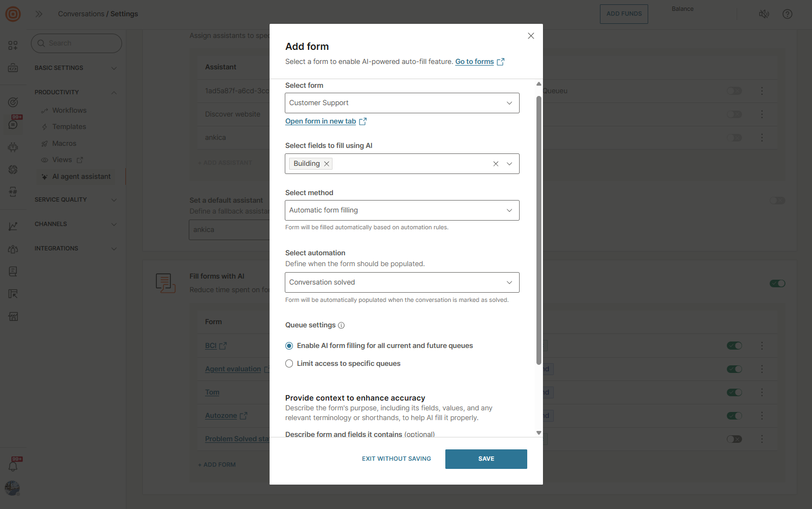Collapse the Productivity section in the sidebar

point(114,92)
